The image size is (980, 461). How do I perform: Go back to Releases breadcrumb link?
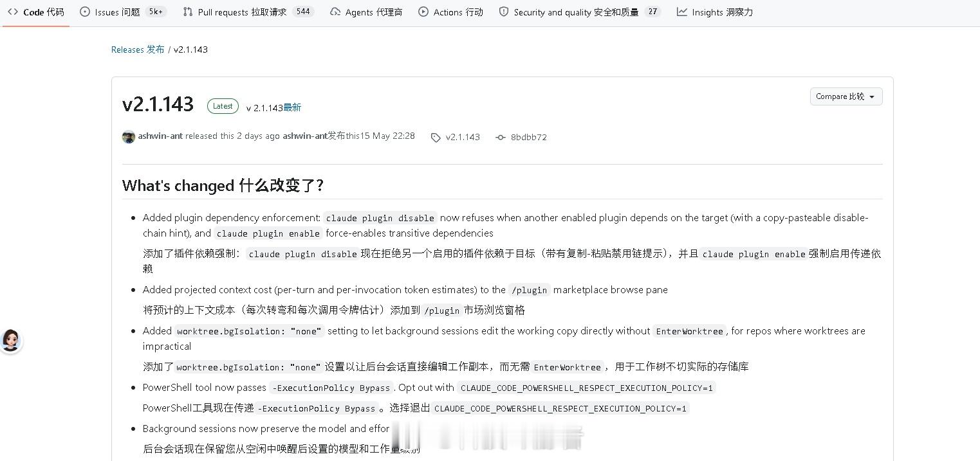click(x=138, y=50)
